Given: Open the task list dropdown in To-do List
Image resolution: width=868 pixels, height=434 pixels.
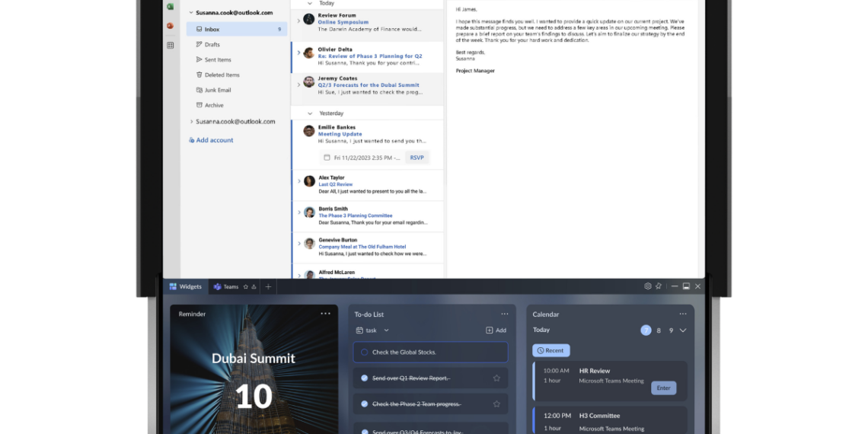Looking at the screenshot, I should [386, 330].
